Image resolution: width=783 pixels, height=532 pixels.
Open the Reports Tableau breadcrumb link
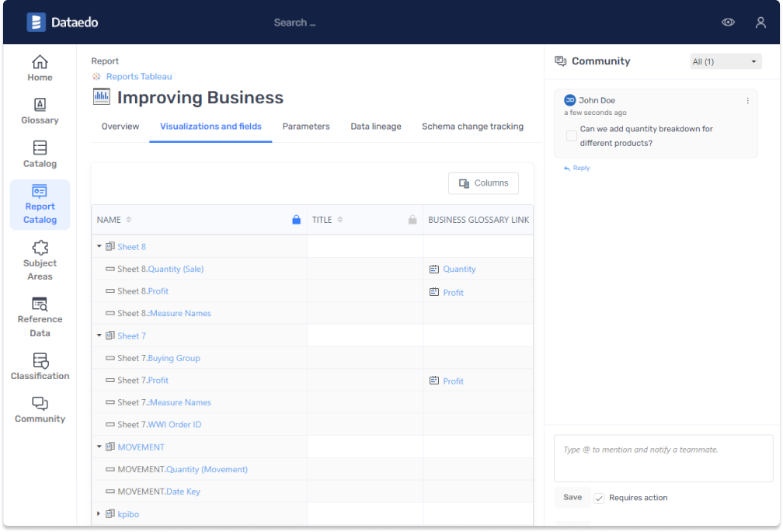tap(139, 77)
